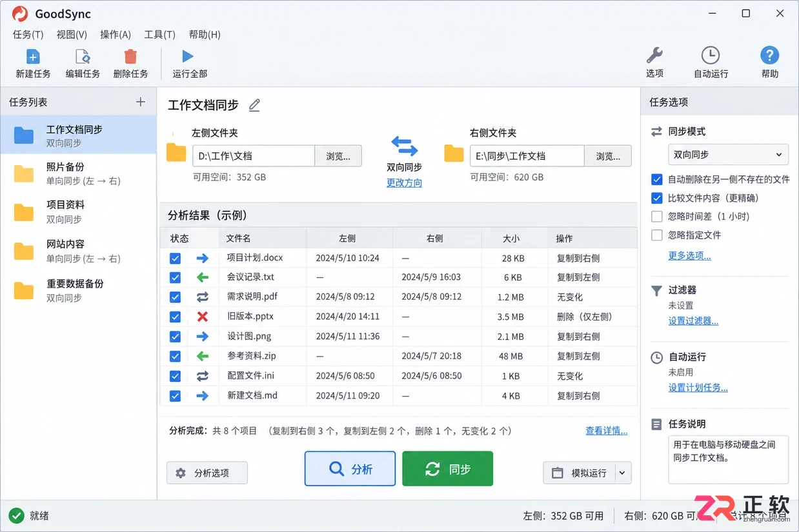Viewport: 799px width, 532px height.
Task: Click the 过滤器 funnel icon
Action: [656, 291]
